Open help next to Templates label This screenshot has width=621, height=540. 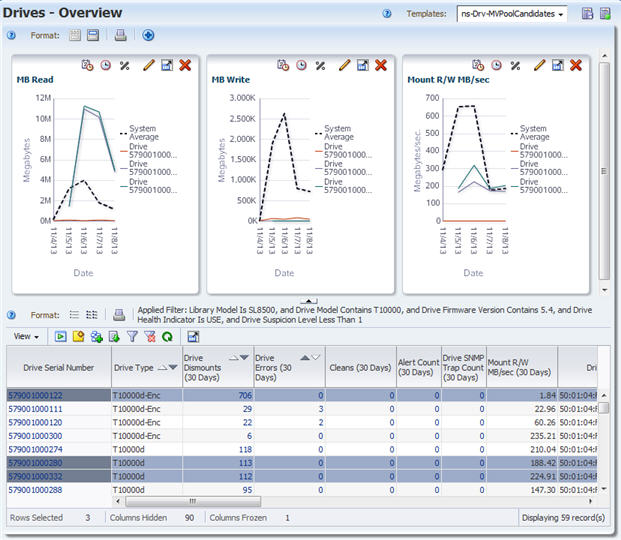pos(387,14)
